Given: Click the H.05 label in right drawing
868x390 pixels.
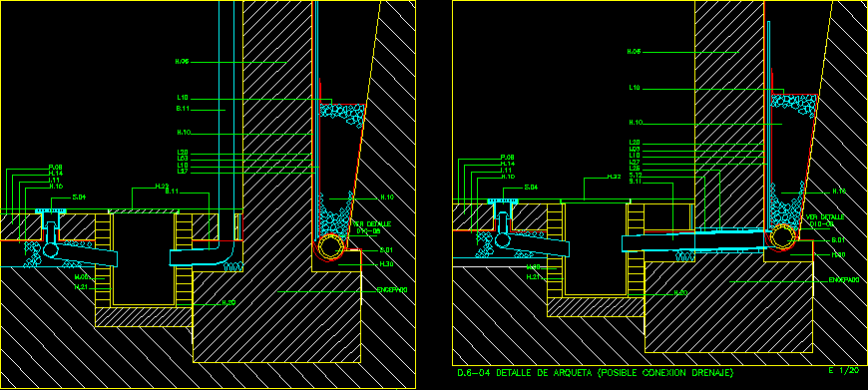Looking at the screenshot, I should 634,52.
